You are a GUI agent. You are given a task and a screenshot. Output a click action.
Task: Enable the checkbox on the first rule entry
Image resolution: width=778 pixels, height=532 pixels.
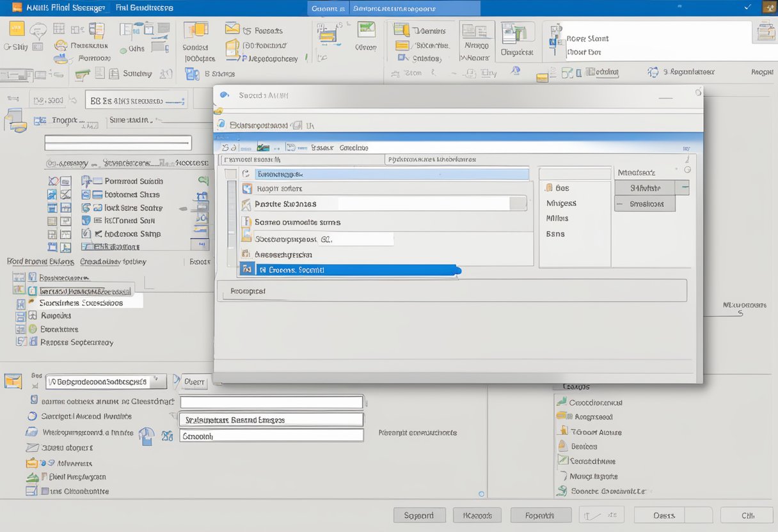pos(248,173)
